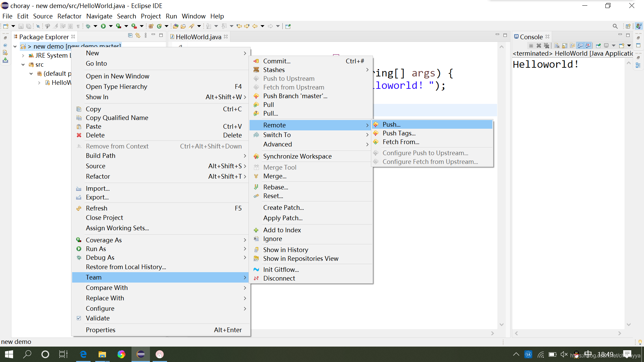Switch to the HelloWorld.java editor tab
This screenshot has height=362, width=644.
[x=198, y=37]
